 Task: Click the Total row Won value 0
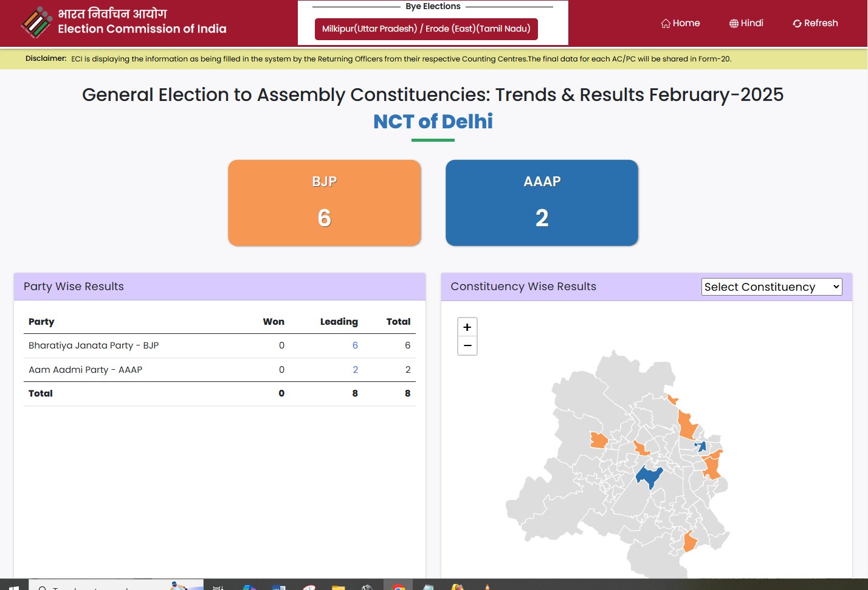click(x=281, y=394)
